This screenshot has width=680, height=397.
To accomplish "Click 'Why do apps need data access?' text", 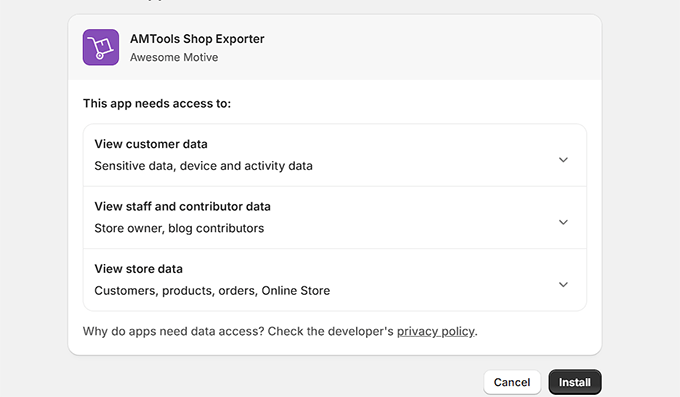I will tap(173, 331).
